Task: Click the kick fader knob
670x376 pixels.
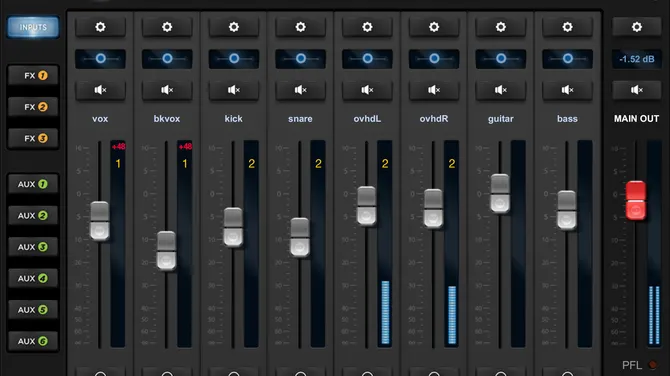Action: (233, 227)
